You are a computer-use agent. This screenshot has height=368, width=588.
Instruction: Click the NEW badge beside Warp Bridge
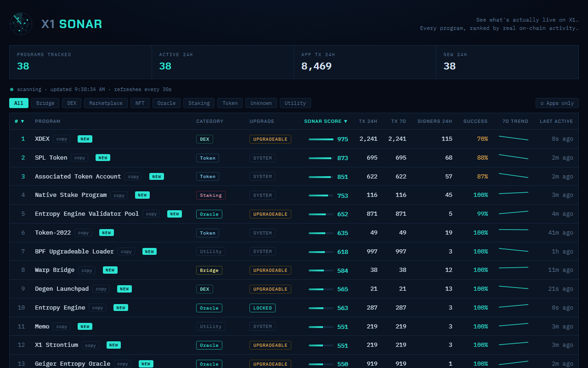click(110, 270)
